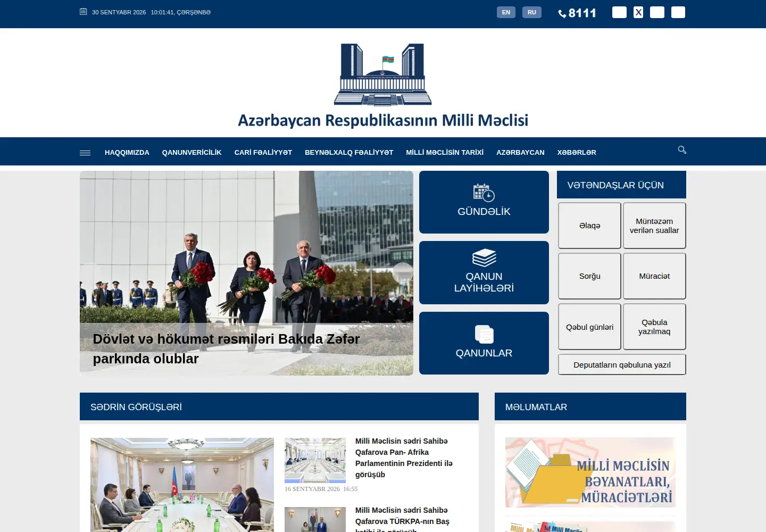Open Milli Məclisin bəyanatları, müraciətləri banner
Screen dimensions: 766x532
tap(590, 472)
